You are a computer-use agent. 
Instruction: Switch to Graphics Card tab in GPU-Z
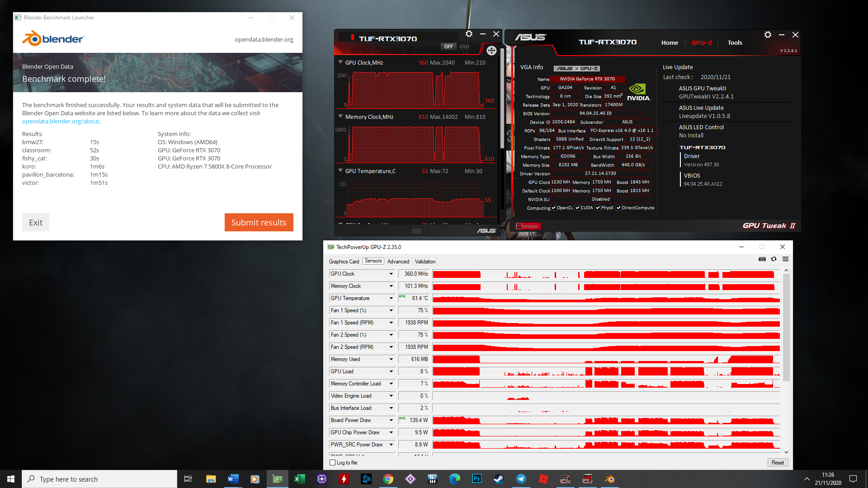tap(344, 262)
